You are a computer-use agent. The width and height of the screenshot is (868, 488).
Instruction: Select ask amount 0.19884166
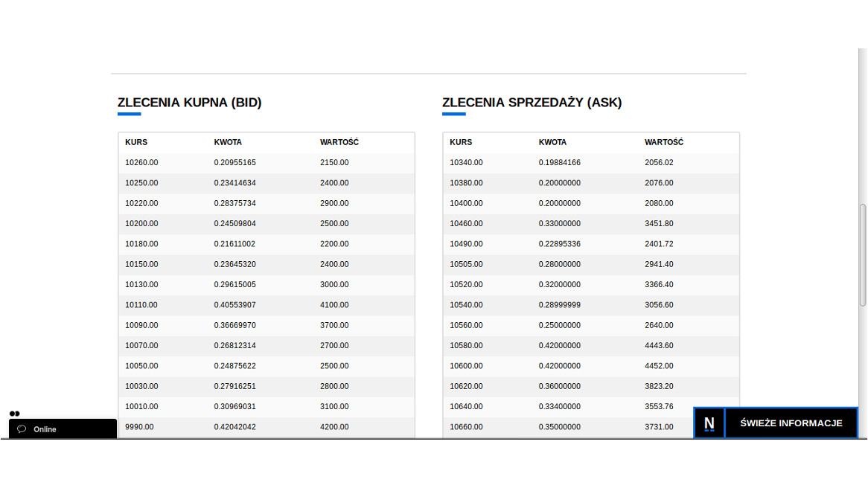pos(560,163)
